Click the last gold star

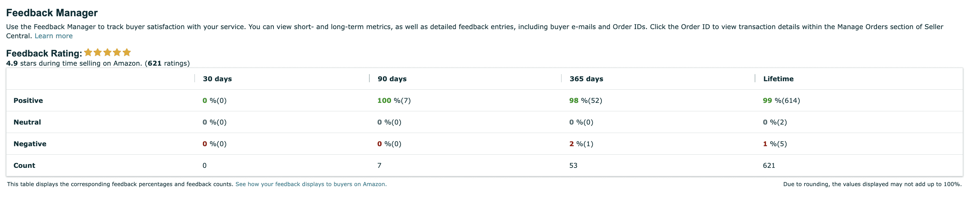point(127,52)
